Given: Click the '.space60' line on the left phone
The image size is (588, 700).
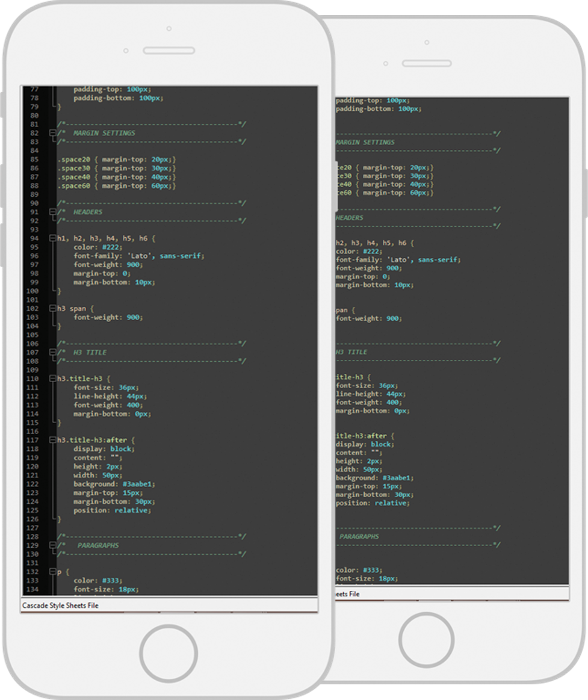Looking at the screenshot, I should tap(117, 186).
